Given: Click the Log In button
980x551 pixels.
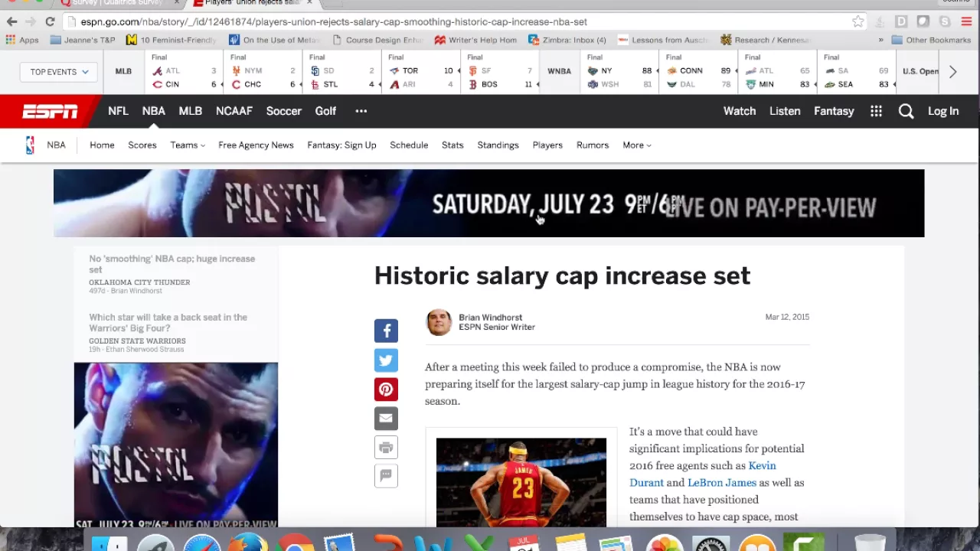Looking at the screenshot, I should [943, 111].
